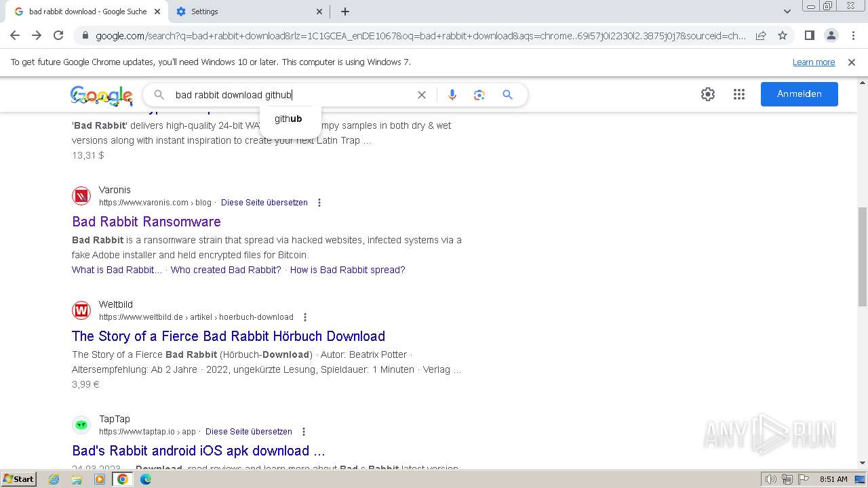The image size is (868, 488).
Task: Click the address bar URL
Action: 420,36
